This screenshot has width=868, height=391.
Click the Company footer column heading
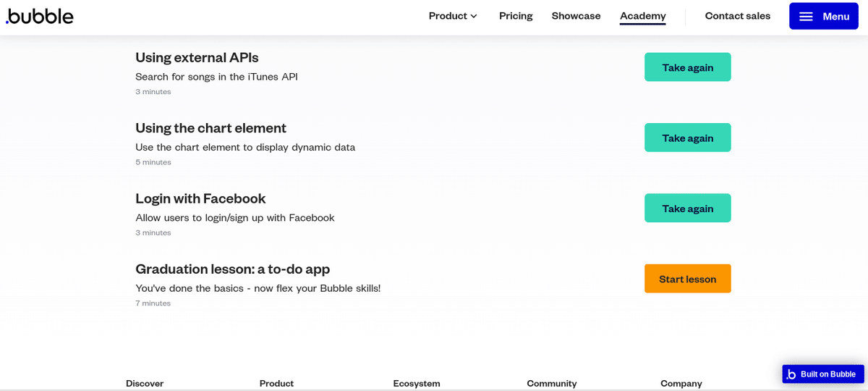(x=681, y=383)
